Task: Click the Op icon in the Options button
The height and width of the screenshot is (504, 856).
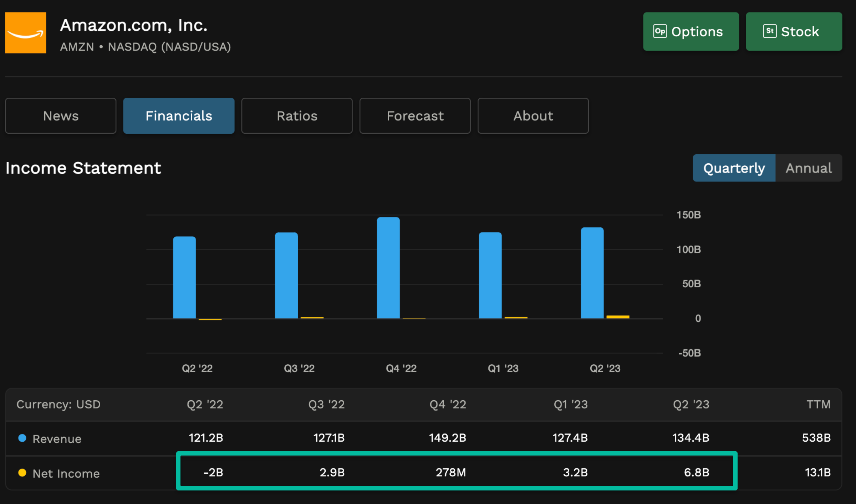Action: pyautogui.click(x=660, y=31)
